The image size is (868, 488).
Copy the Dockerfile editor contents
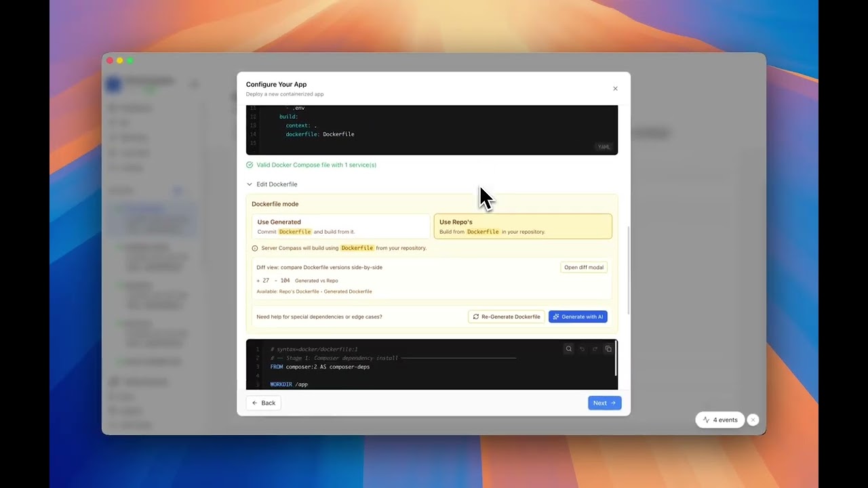point(608,349)
